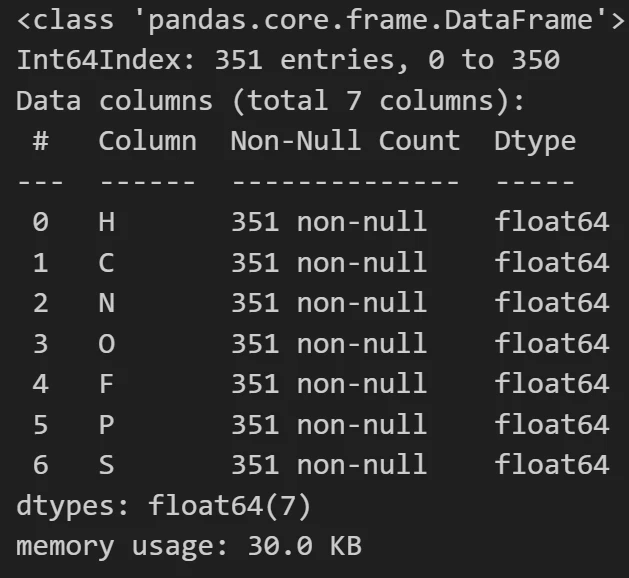This screenshot has height=578, width=629.
Task: Click the '#' header symbol
Action: (41, 141)
